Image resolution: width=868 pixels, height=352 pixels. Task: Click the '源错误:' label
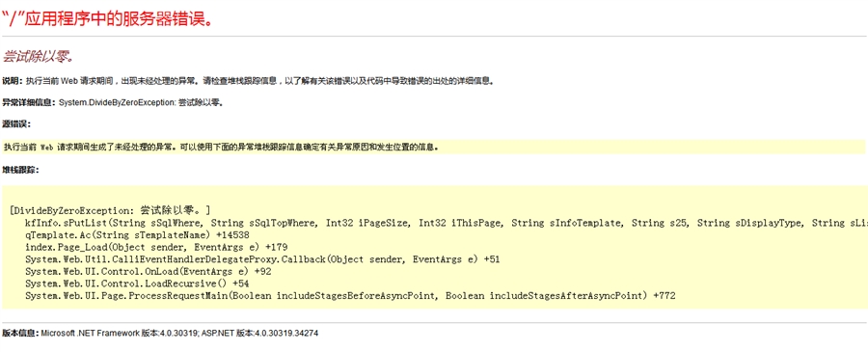tap(16, 123)
